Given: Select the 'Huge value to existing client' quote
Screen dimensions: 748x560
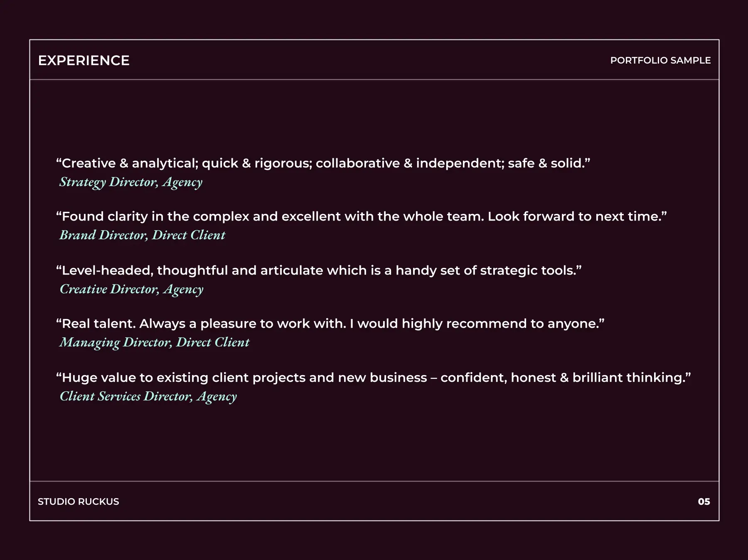Looking at the screenshot, I should point(373,378).
